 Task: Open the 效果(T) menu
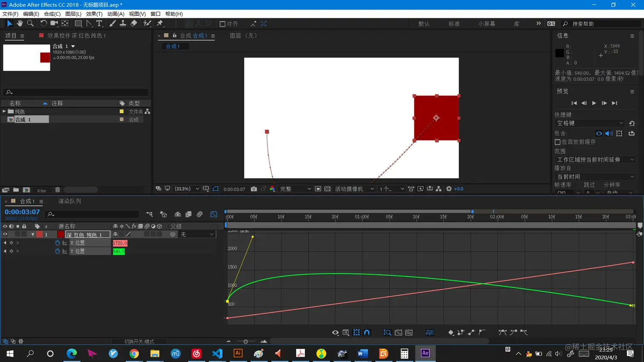[x=94, y=14]
